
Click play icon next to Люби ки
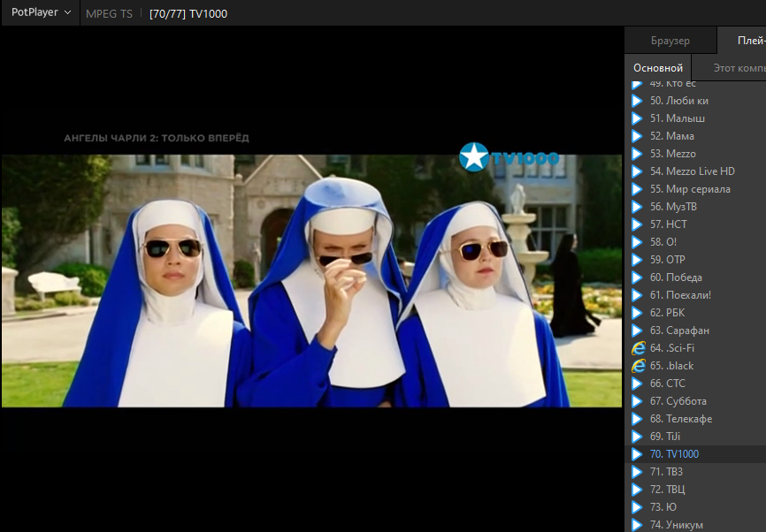point(637,101)
